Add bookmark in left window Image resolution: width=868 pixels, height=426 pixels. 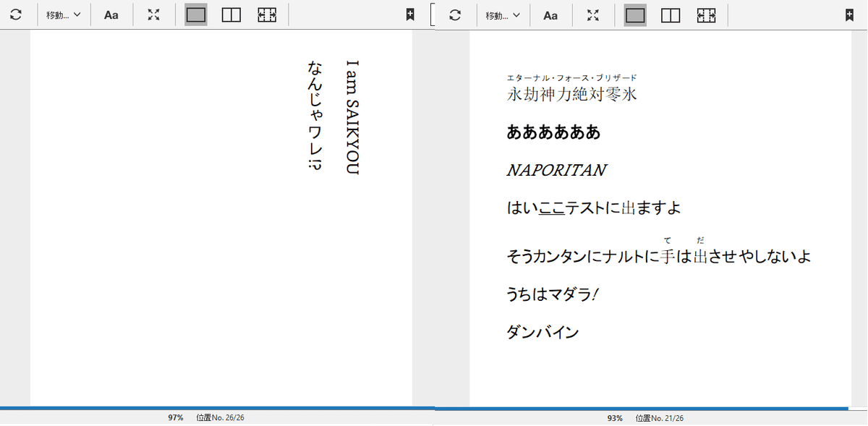pyautogui.click(x=410, y=14)
